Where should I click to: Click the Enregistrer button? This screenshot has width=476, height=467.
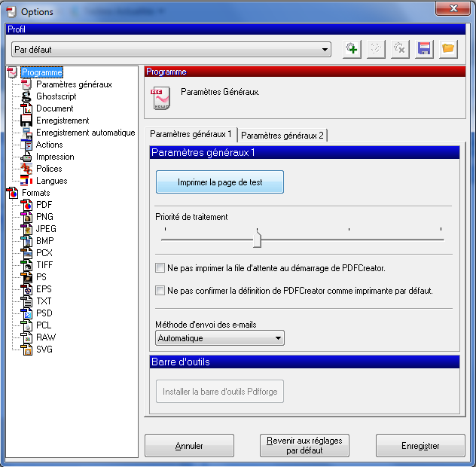pyautogui.click(x=420, y=446)
